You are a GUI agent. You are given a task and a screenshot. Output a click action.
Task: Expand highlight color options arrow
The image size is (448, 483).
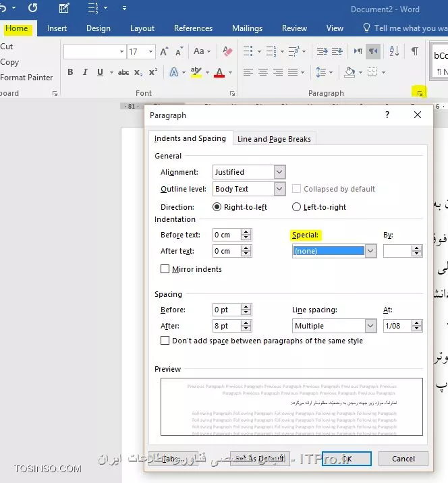[x=207, y=73]
